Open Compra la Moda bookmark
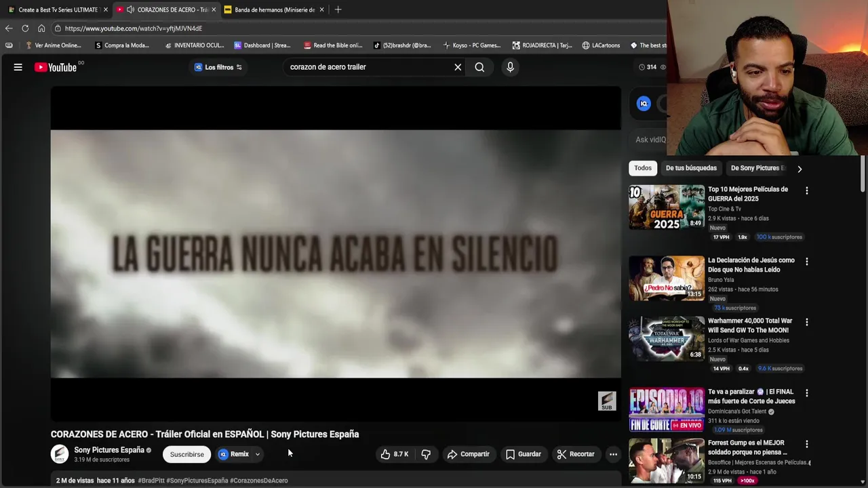868x488 pixels. pos(122,45)
